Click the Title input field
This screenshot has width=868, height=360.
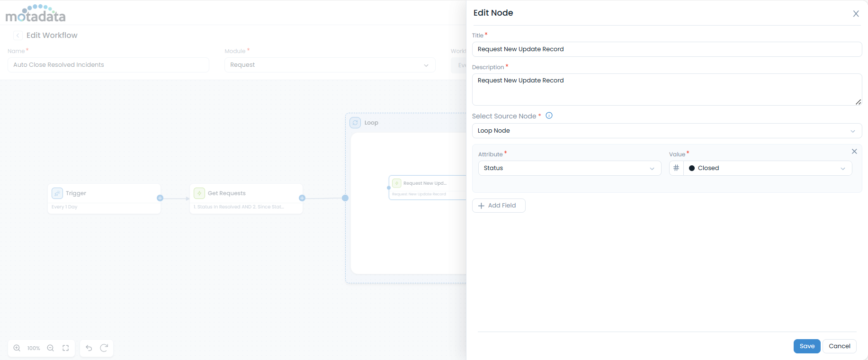667,49
